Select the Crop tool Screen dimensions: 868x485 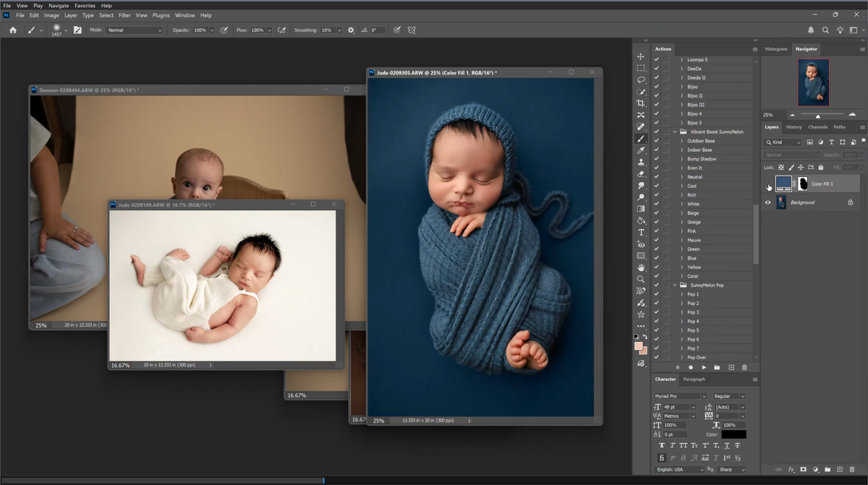coord(641,103)
